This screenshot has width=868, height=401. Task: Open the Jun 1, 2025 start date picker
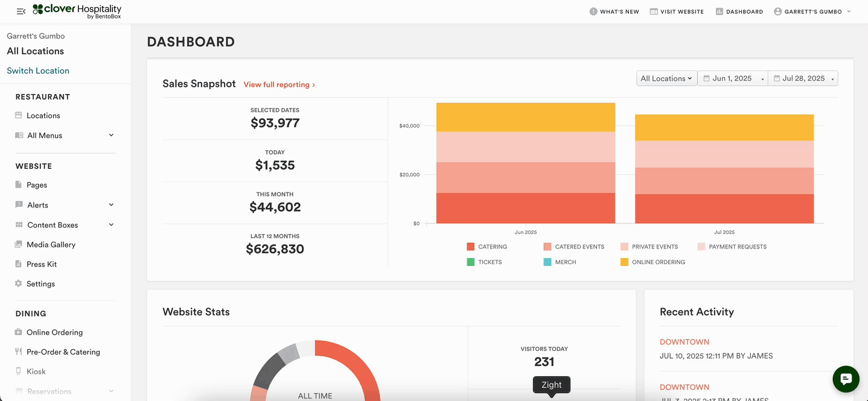click(733, 78)
